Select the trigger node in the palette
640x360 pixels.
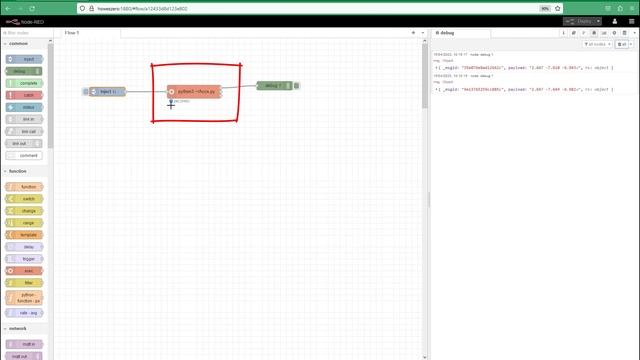24,259
